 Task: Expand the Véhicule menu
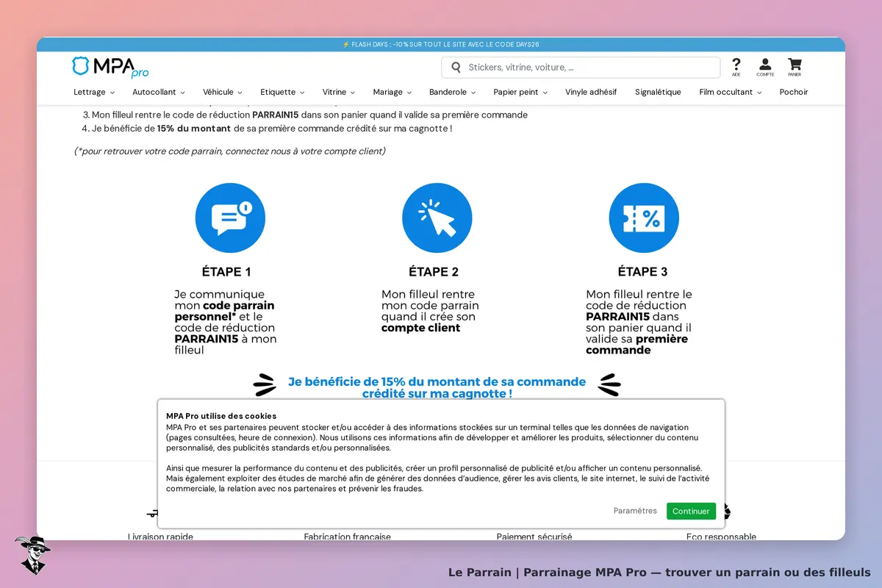pos(223,92)
